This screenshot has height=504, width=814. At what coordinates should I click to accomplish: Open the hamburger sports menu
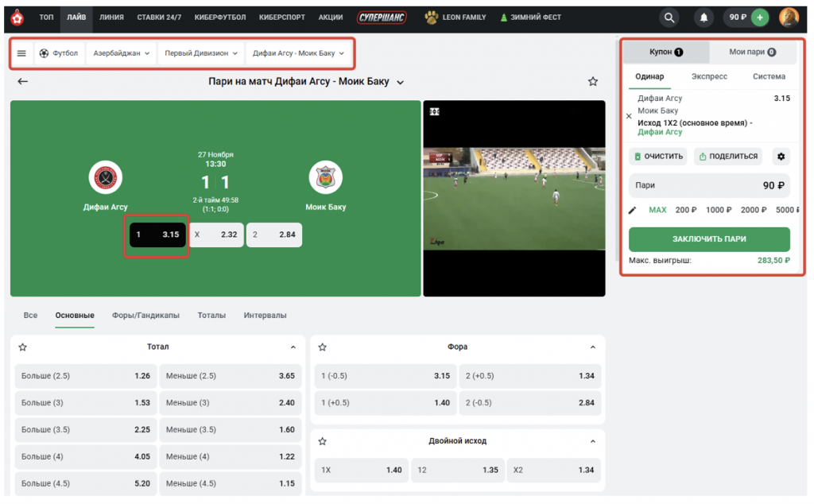click(x=21, y=53)
